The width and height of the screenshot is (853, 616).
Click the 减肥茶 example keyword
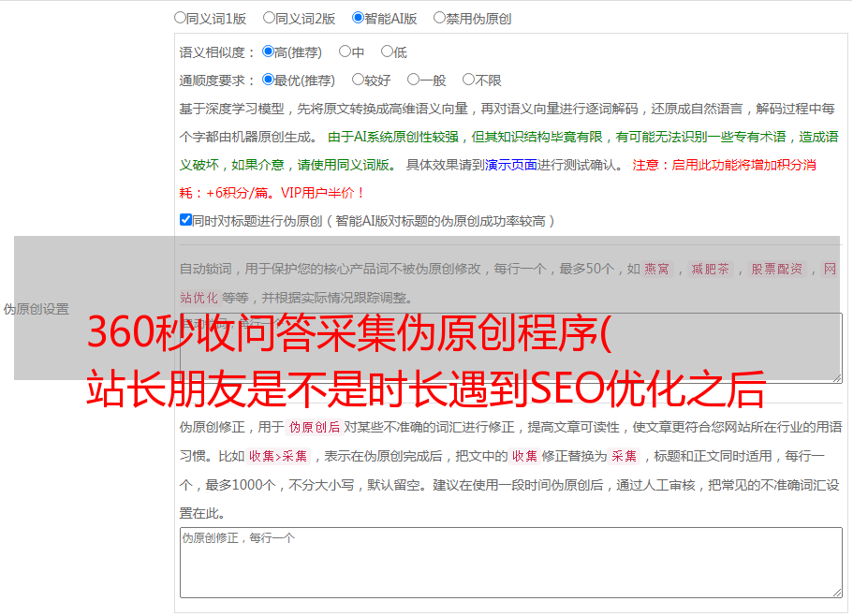point(711,269)
